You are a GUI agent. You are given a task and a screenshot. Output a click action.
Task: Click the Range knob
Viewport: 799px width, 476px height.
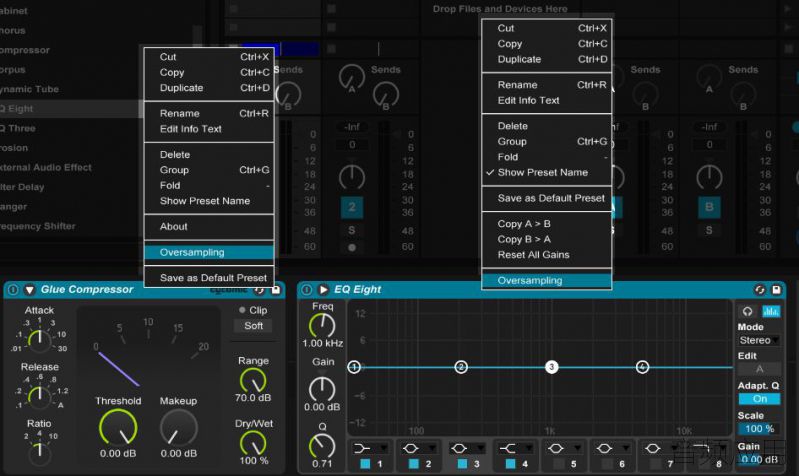tap(253, 380)
